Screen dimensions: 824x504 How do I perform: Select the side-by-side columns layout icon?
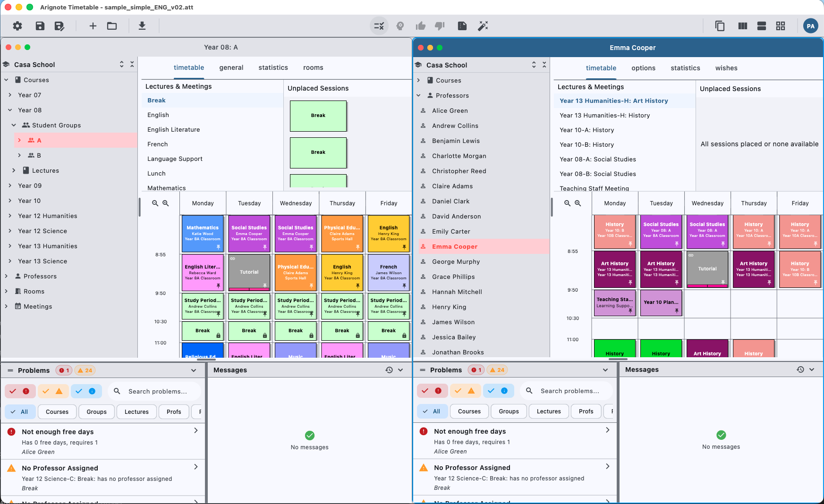[743, 26]
